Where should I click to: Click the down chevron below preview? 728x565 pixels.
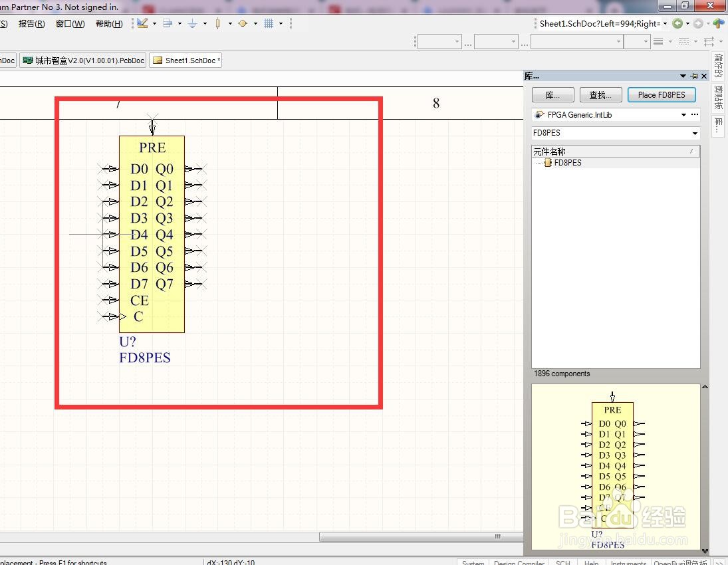click(705, 550)
